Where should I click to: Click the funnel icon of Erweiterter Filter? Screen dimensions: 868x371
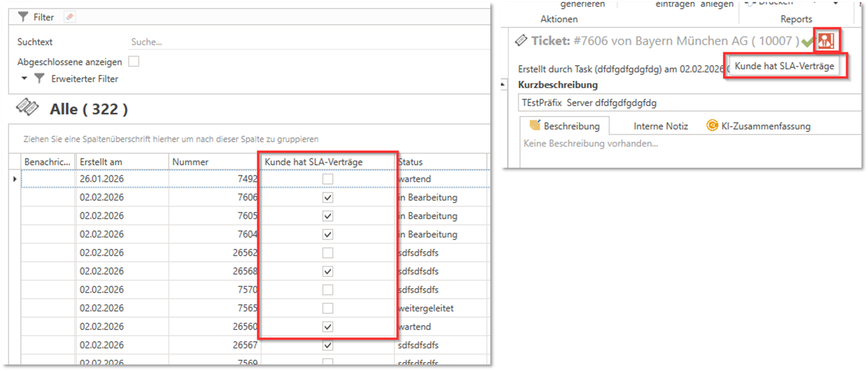[x=40, y=79]
